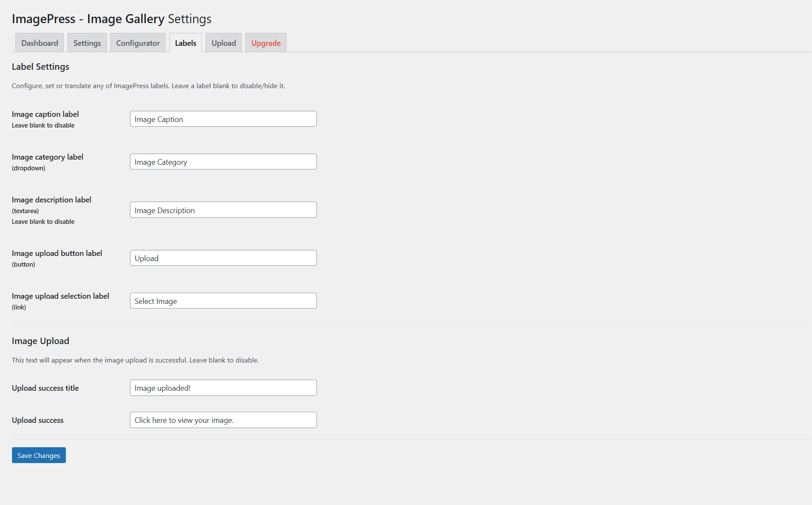812x505 pixels.
Task: Click the 'Image category label' text
Action: (x=47, y=157)
